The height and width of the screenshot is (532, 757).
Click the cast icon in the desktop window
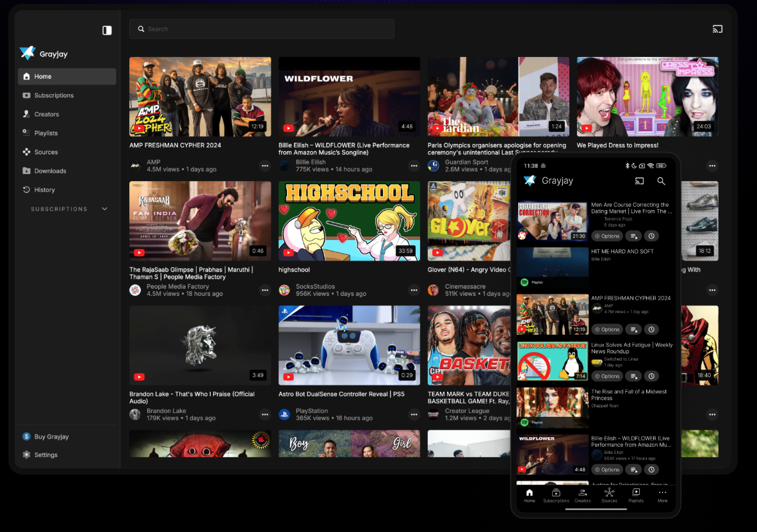(x=717, y=29)
